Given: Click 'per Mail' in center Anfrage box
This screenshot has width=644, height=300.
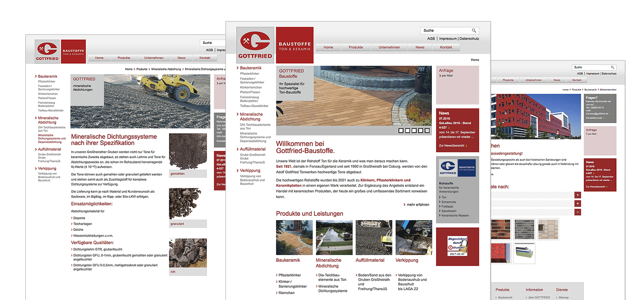Looking at the screenshot, I should [447, 76].
